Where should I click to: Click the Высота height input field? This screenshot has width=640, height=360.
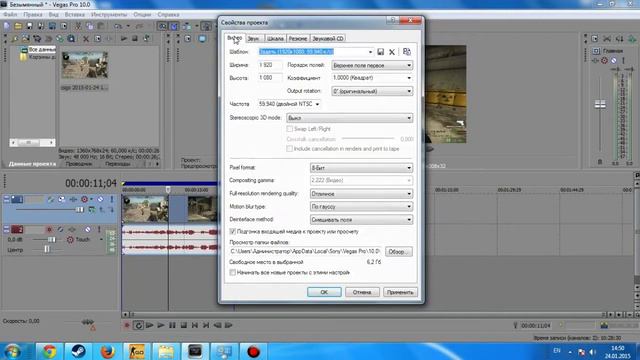[270, 78]
